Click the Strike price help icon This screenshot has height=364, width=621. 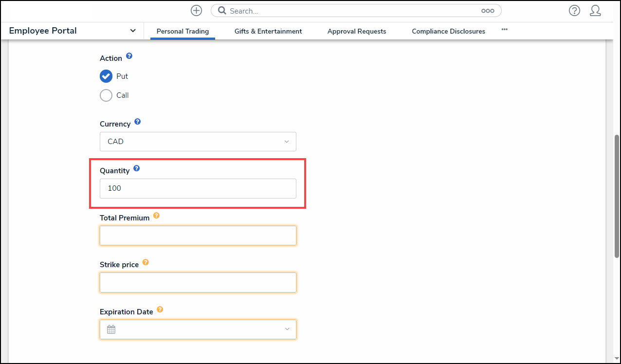pyautogui.click(x=146, y=262)
